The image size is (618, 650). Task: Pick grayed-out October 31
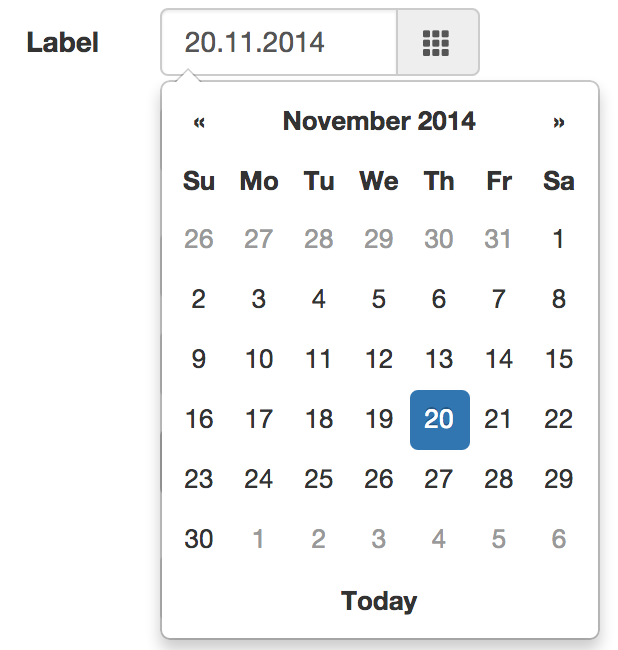point(499,239)
